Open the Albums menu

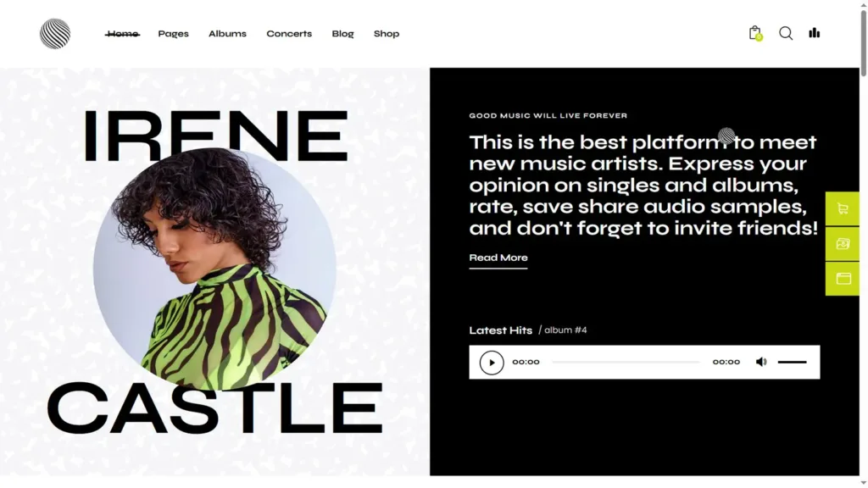click(227, 34)
